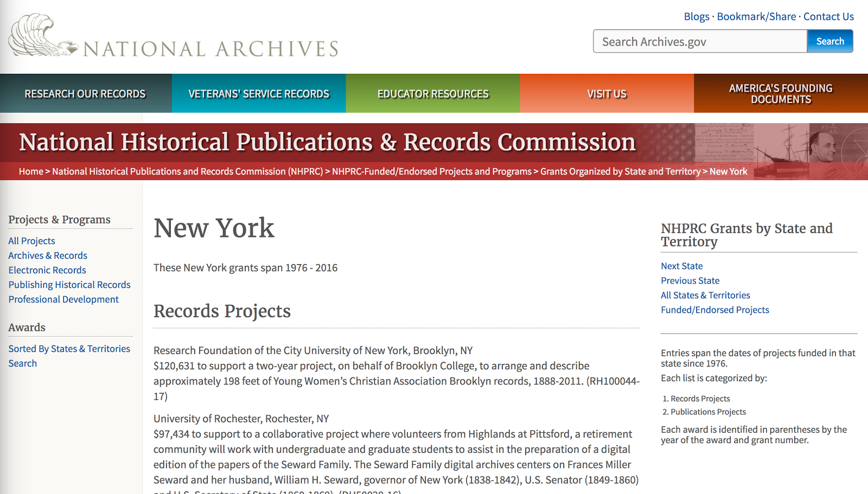Open All States & Territories listing

(705, 295)
